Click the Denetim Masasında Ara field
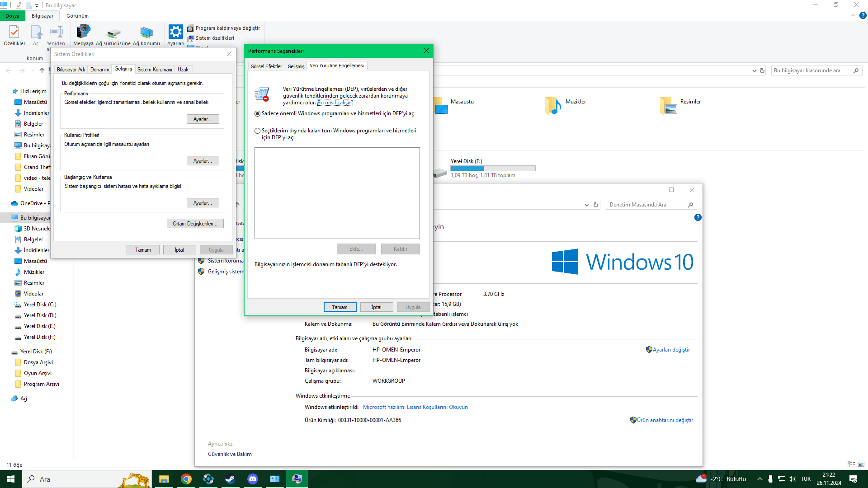Image resolution: width=868 pixels, height=488 pixels. [x=646, y=205]
